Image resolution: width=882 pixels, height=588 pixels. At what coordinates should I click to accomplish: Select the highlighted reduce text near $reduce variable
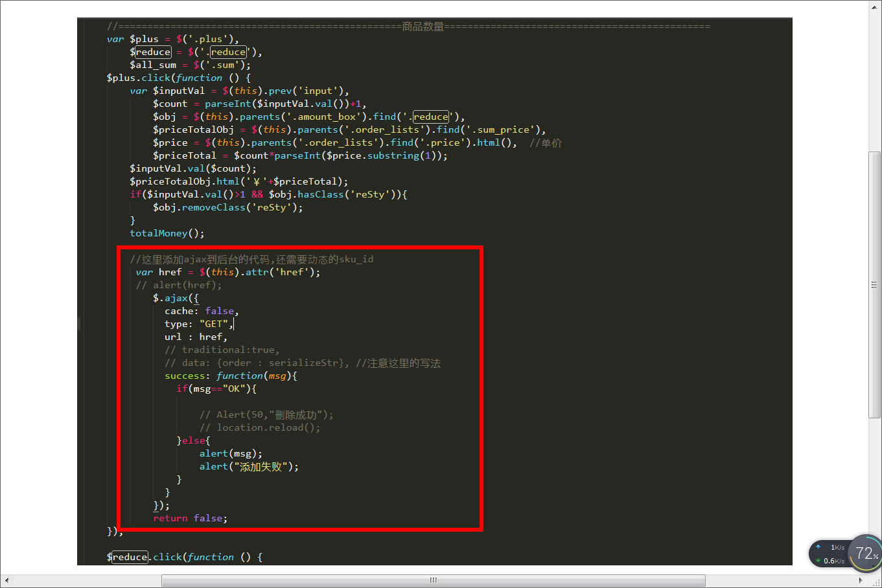(x=229, y=52)
